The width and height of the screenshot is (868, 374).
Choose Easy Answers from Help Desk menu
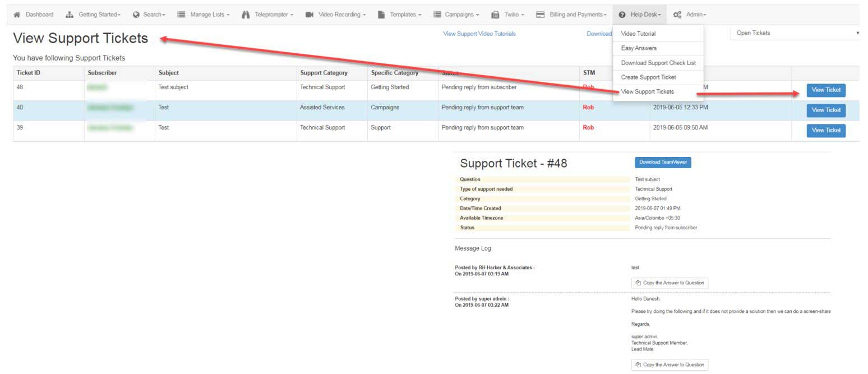[x=639, y=48]
